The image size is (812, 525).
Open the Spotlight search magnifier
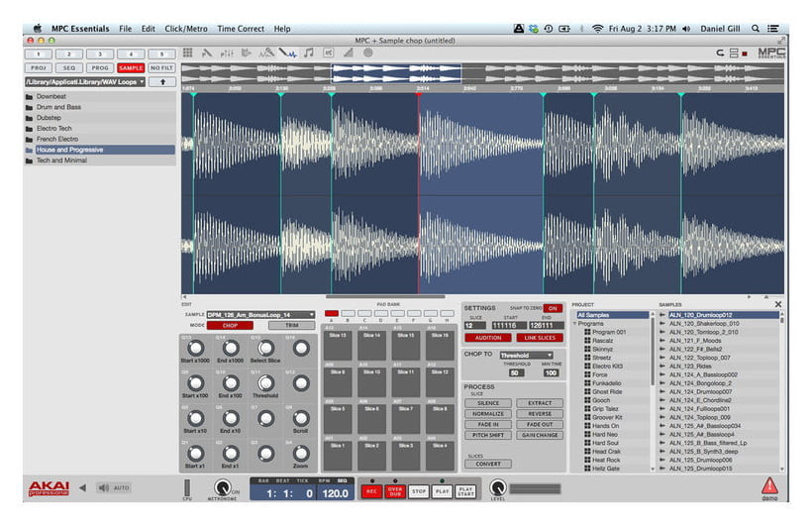756,29
